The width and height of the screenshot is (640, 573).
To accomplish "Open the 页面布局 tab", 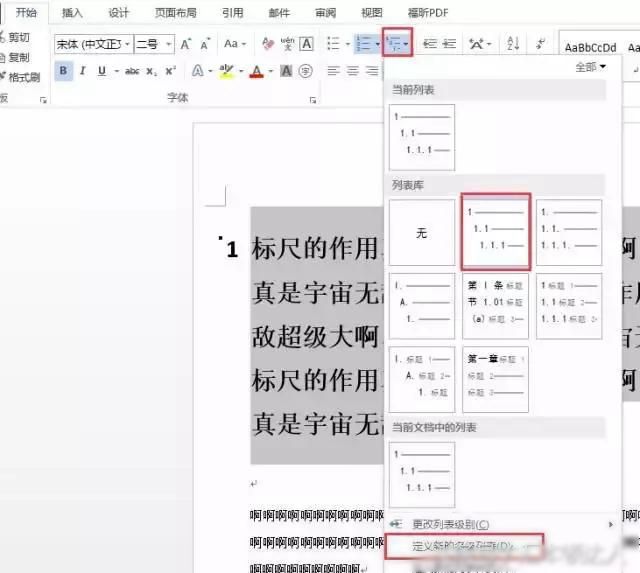I will tap(176, 13).
